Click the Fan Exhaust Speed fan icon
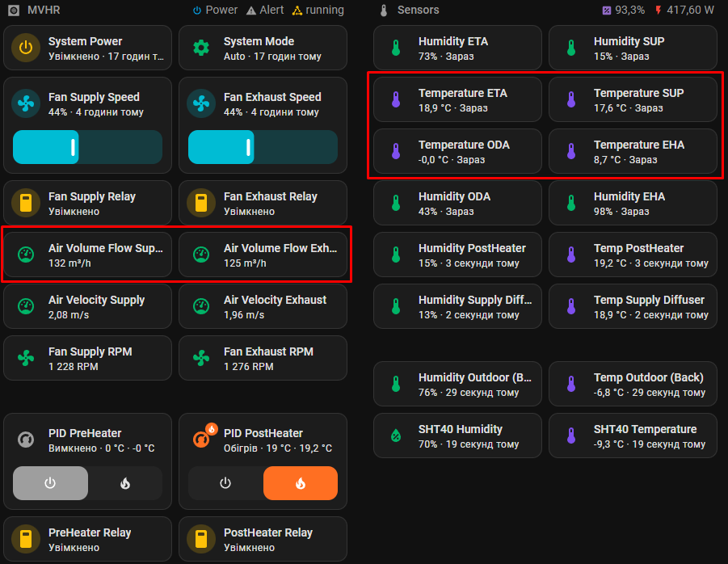Viewport: 728px width, 564px height. point(201,104)
